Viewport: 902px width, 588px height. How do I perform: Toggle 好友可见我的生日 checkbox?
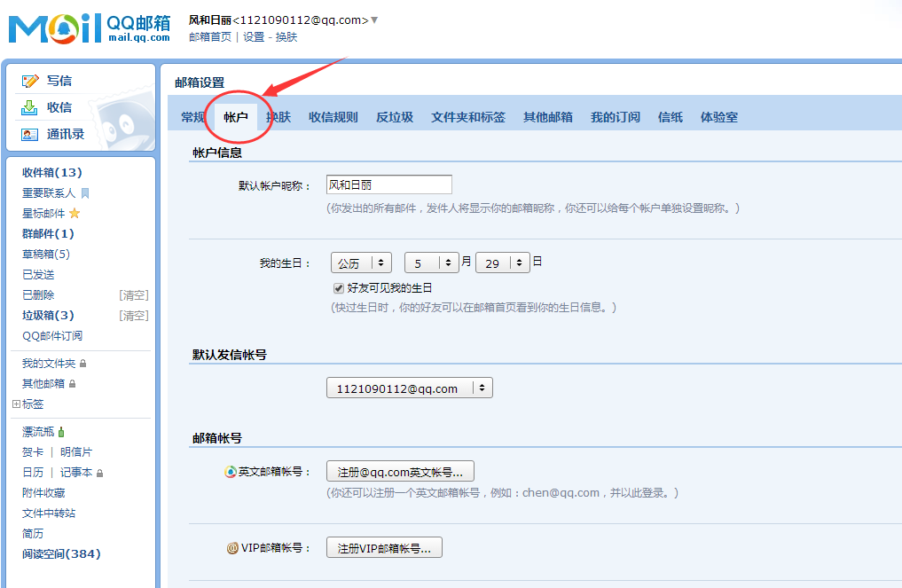tap(338, 288)
